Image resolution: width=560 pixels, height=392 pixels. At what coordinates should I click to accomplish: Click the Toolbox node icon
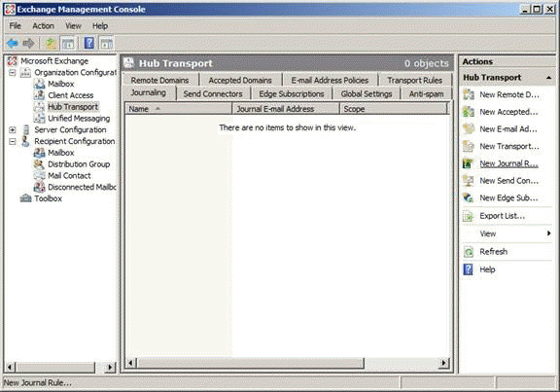click(x=25, y=198)
